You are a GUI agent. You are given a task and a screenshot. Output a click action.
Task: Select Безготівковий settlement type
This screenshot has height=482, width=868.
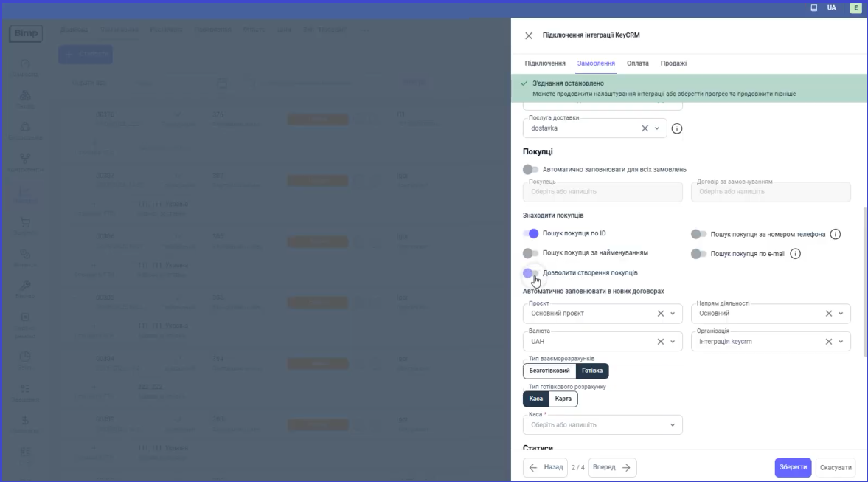coord(549,371)
